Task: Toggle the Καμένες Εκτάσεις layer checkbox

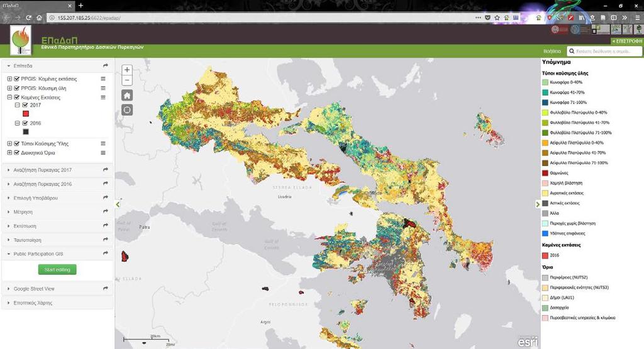Action: click(x=17, y=97)
